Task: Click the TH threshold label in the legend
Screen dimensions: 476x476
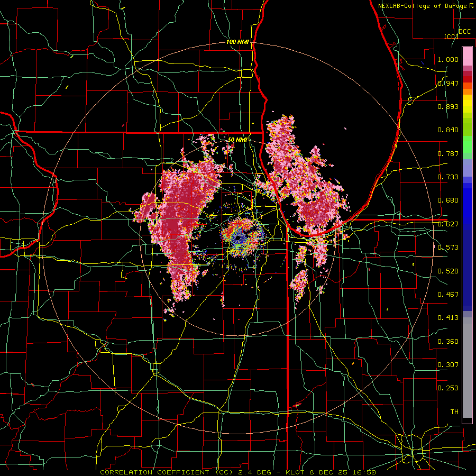Action: click(454, 412)
